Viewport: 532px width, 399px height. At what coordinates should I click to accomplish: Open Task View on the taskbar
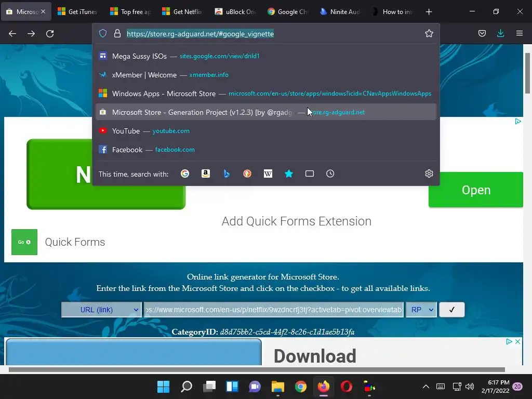point(209,387)
